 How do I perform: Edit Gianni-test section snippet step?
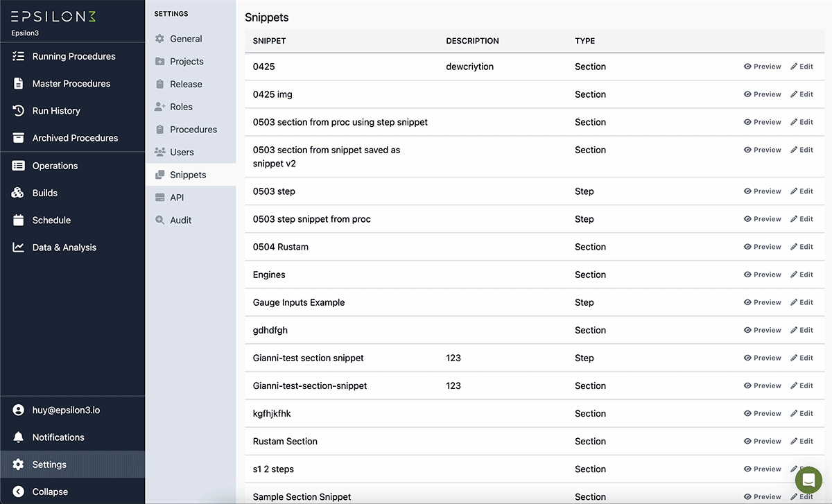[801, 358]
